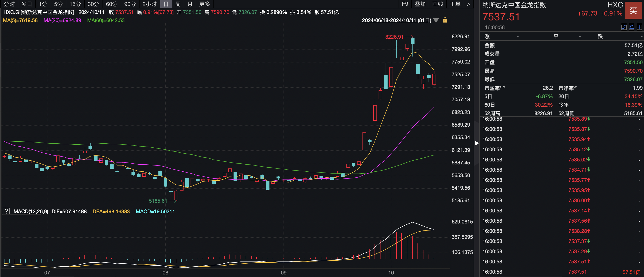The width and height of the screenshot is (644, 277).
Task: Click the MA(5)=7619.58 indicator label
Action: pos(20,20)
